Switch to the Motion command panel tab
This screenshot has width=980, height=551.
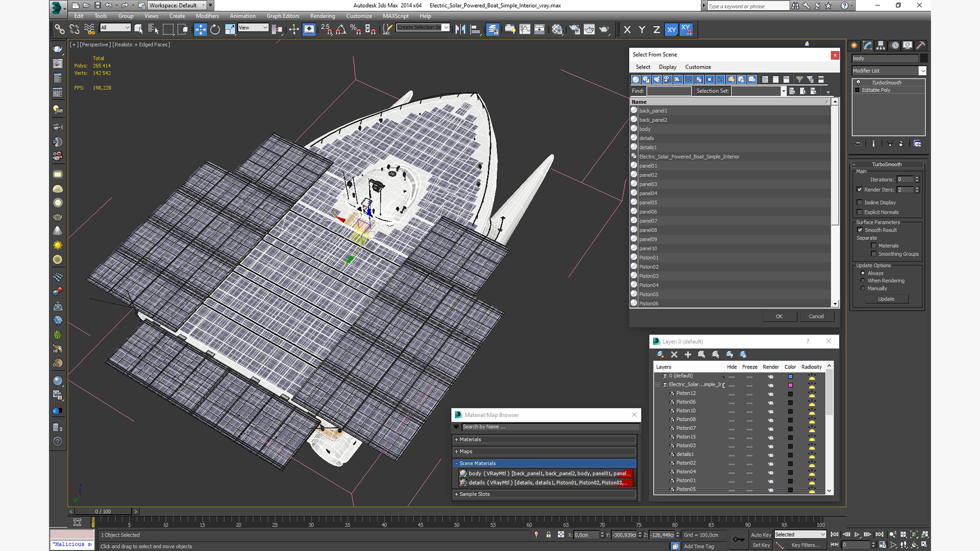pos(894,45)
